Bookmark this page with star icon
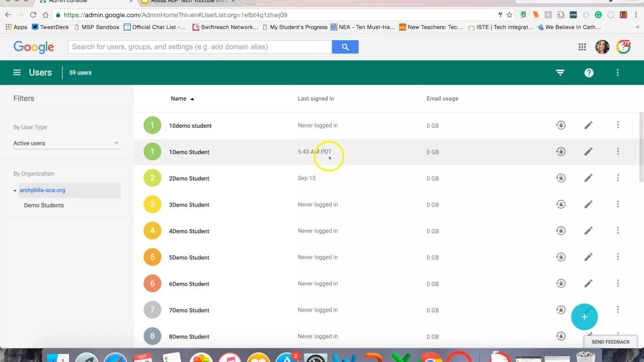Viewport: 644px width, 362px height. coord(509,15)
